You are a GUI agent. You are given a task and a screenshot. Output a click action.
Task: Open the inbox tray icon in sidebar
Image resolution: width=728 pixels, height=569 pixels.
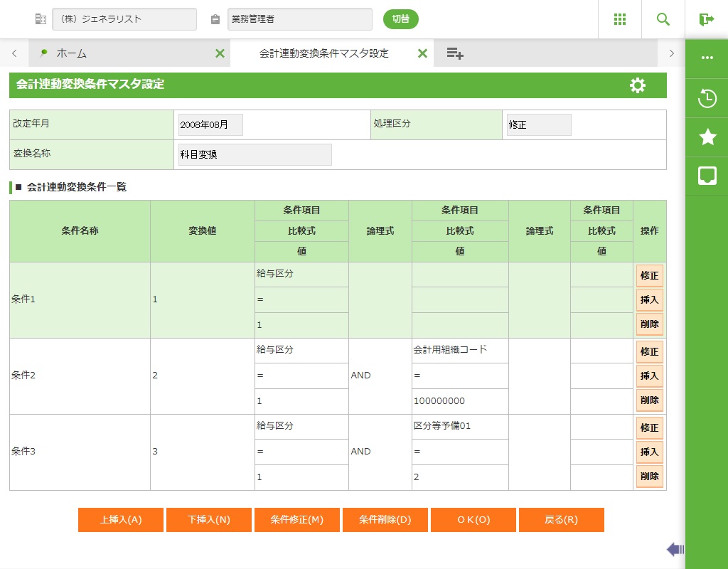[x=707, y=176]
